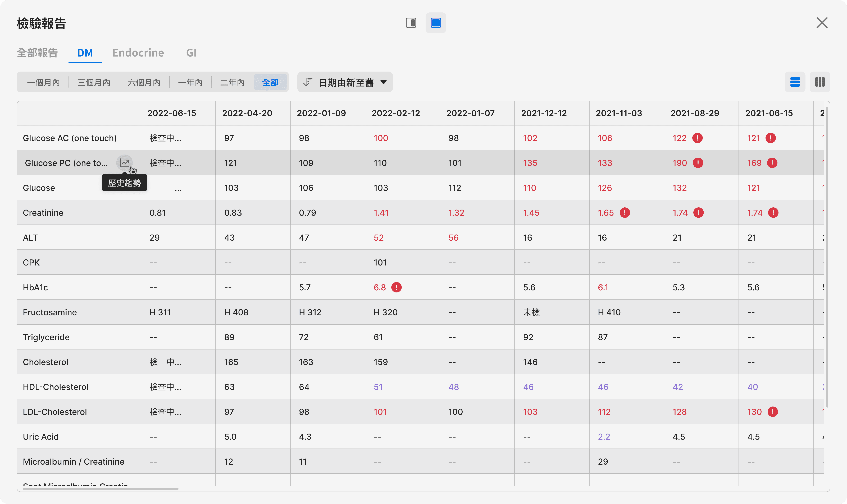Select the Fructosamine row label
Image resolution: width=847 pixels, height=504 pixels.
click(50, 312)
